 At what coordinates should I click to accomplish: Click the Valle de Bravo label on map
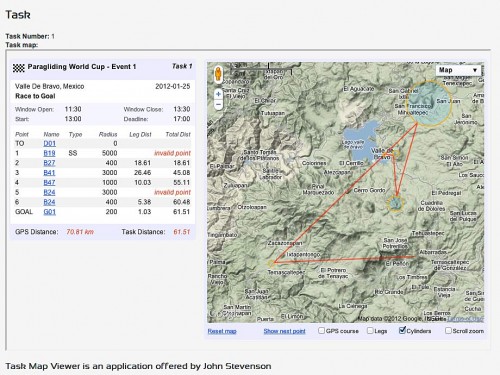tap(382, 153)
